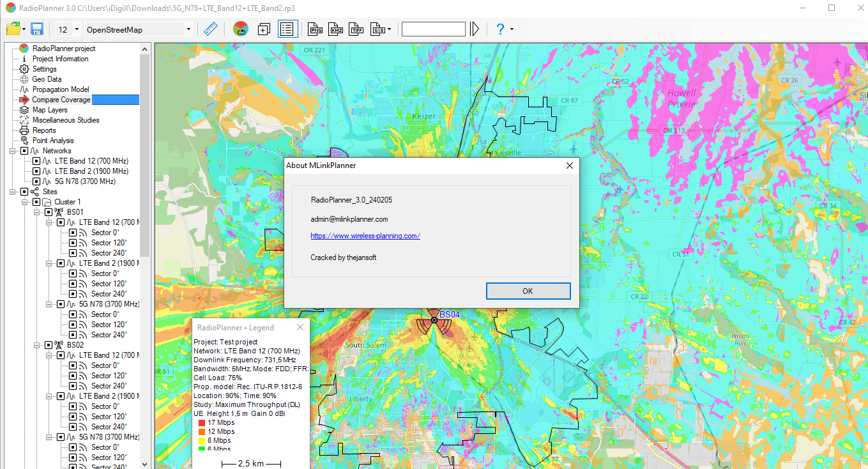This screenshot has width=868, height=469.
Task: Toggle LTE Band 12 (700 MHz) checkbox under Networks
Action: [x=36, y=161]
